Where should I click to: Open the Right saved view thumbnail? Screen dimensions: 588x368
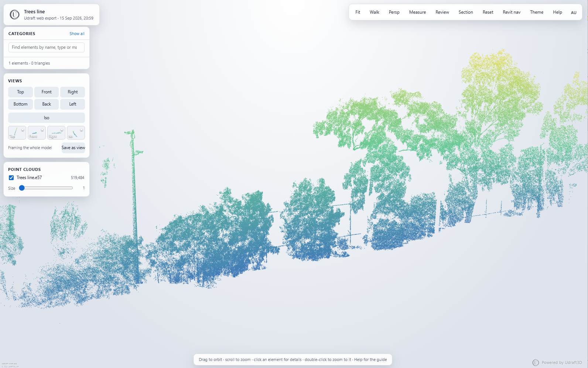[56, 133]
